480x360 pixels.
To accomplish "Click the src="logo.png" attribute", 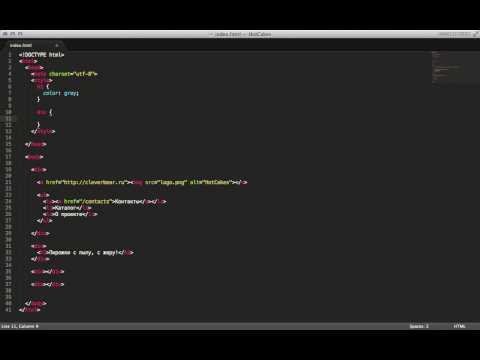I will click(165, 182).
